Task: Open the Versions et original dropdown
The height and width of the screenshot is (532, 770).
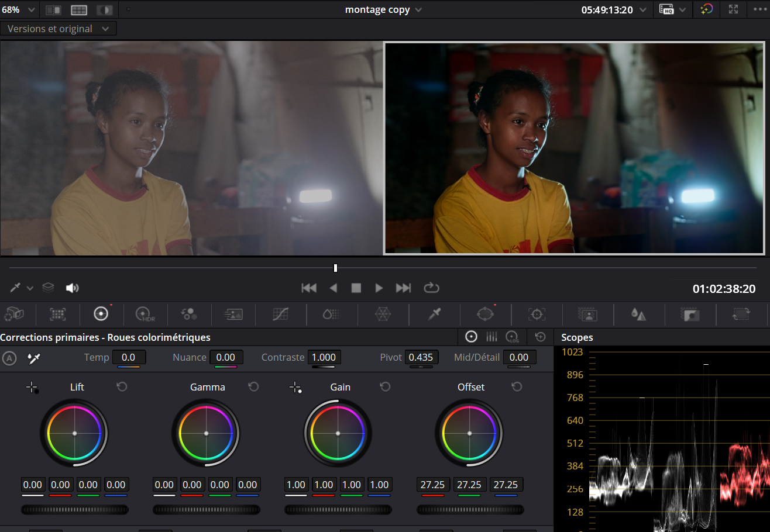Action: (x=58, y=29)
